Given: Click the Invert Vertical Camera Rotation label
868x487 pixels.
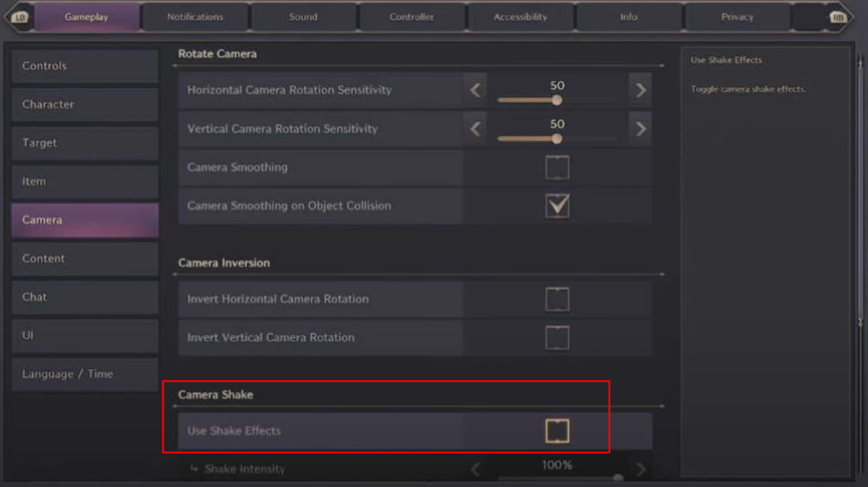Looking at the screenshot, I should tap(270, 338).
